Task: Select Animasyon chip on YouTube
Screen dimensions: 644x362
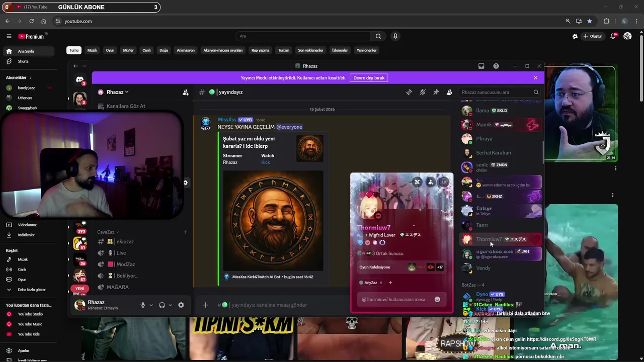Action: [186, 50]
